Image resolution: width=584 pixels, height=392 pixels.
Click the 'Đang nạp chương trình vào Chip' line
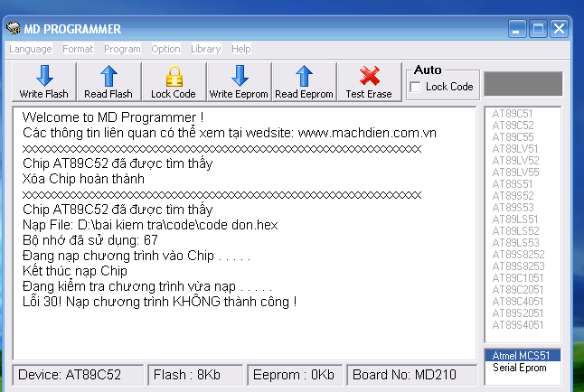(137, 256)
